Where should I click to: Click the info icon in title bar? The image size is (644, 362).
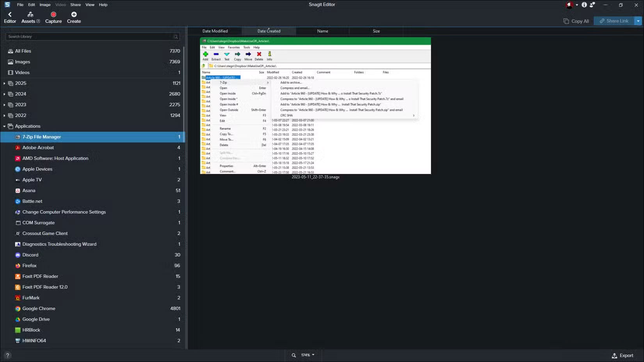click(x=584, y=5)
